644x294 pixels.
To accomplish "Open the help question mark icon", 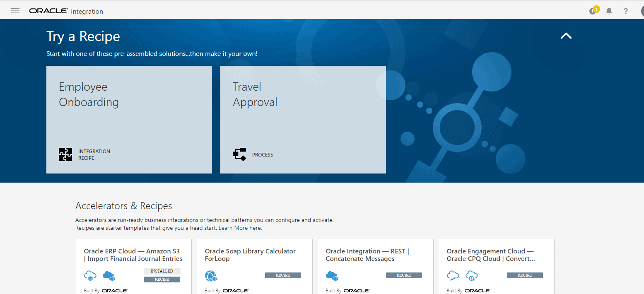I will (x=626, y=11).
